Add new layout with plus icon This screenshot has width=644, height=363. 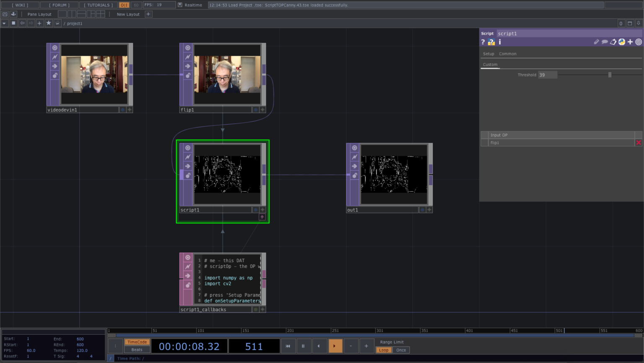[x=148, y=14]
